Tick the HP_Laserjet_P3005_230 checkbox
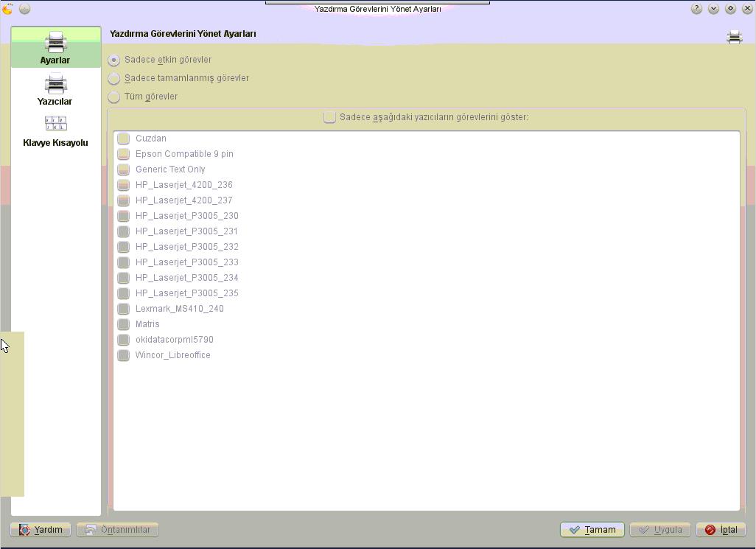The height and width of the screenshot is (549, 756). [x=124, y=215]
